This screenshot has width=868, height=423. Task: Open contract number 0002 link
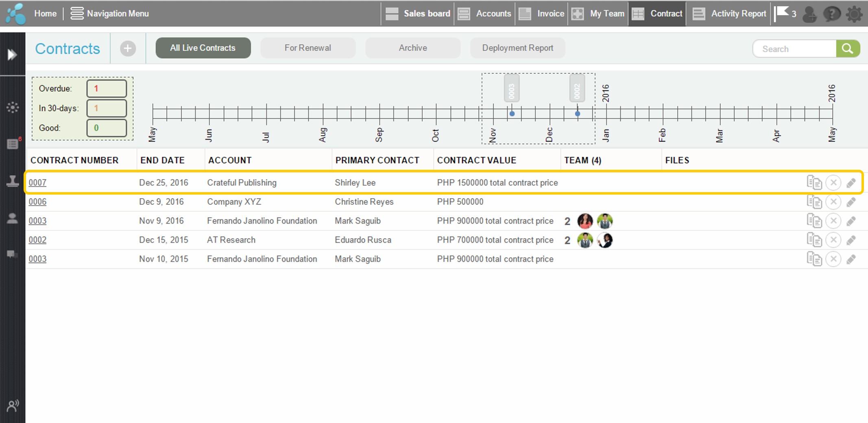(x=37, y=240)
